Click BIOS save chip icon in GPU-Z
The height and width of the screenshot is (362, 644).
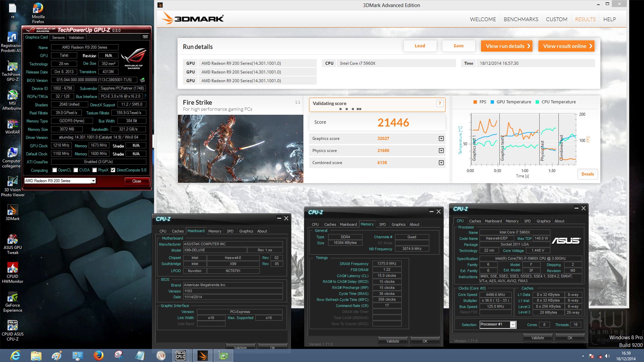(142, 80)
